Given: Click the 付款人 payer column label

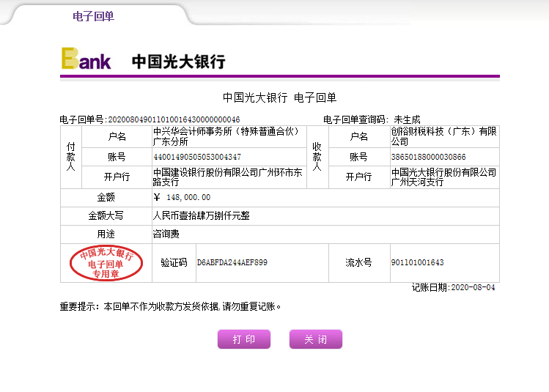Looking at the screenshot, I should (x=71, y=157).
